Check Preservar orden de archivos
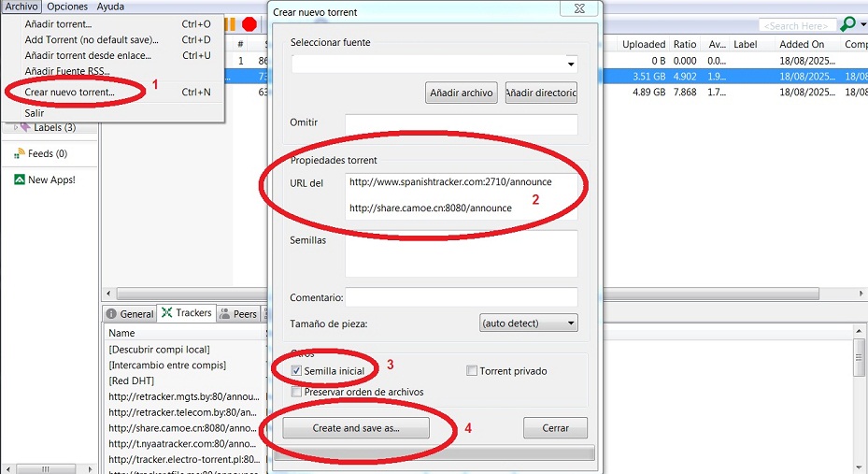The width and height of the screenshot is (868, 474). (x=297, y=392)
